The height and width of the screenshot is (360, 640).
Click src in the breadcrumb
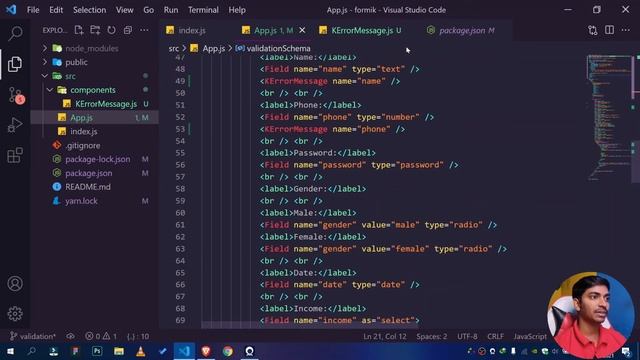click(174, 49)
